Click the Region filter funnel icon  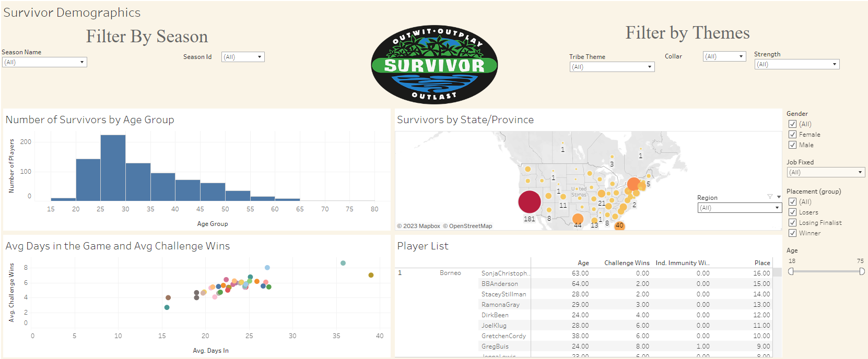[770, 197]
